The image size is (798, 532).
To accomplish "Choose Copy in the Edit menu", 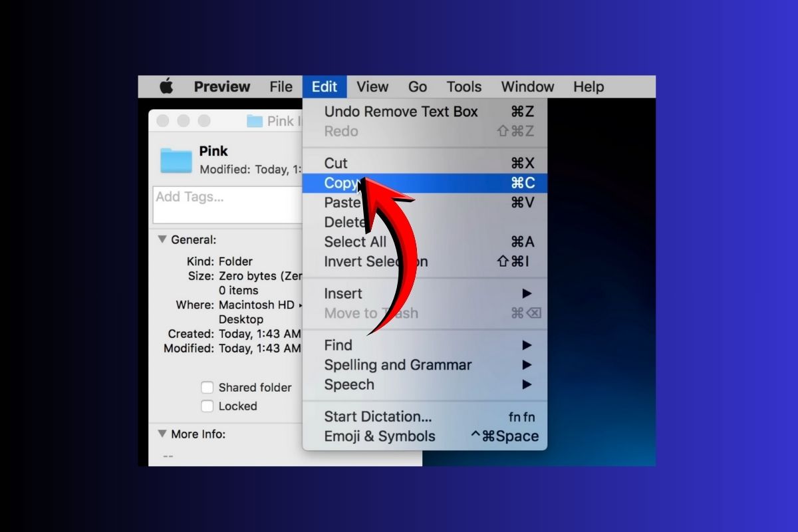I will click(x=425, y=183).
